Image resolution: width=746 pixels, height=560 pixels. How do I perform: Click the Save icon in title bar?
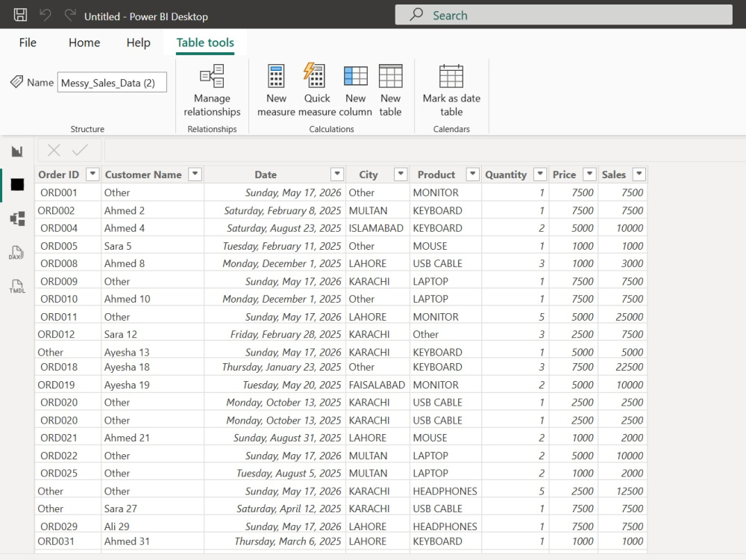coord(20,15)
